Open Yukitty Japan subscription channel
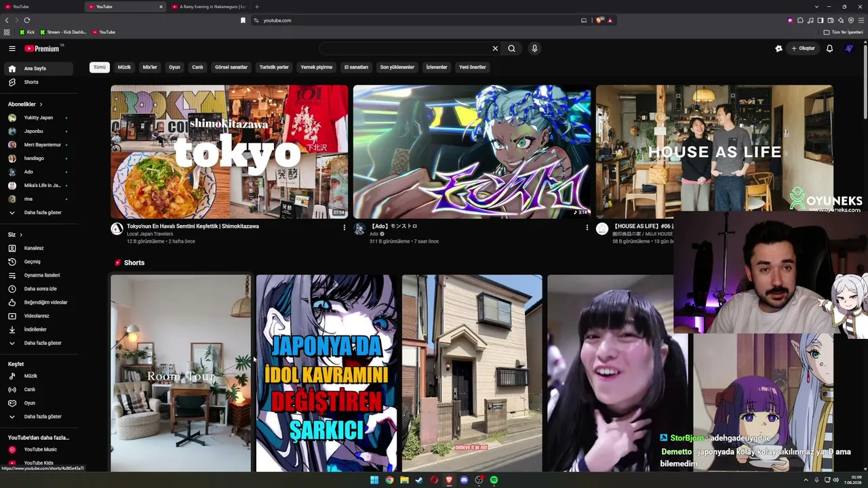 pyautogui.click(x=38, y=118)
